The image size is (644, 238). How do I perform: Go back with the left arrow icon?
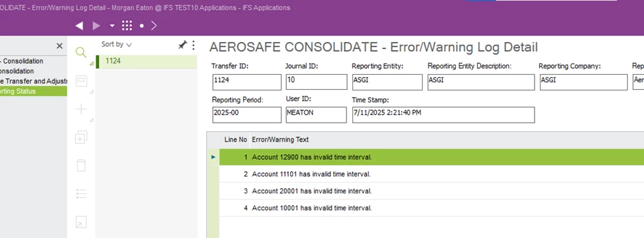pos(79,26)
